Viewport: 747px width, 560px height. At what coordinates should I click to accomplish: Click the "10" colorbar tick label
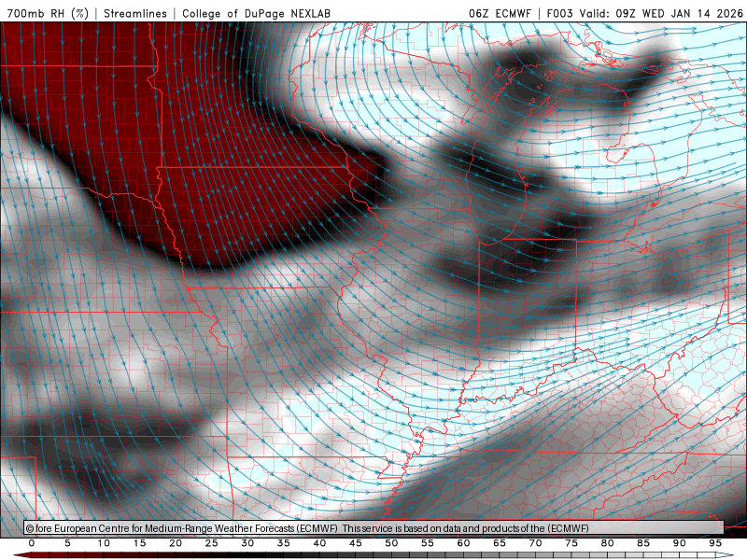104,543
